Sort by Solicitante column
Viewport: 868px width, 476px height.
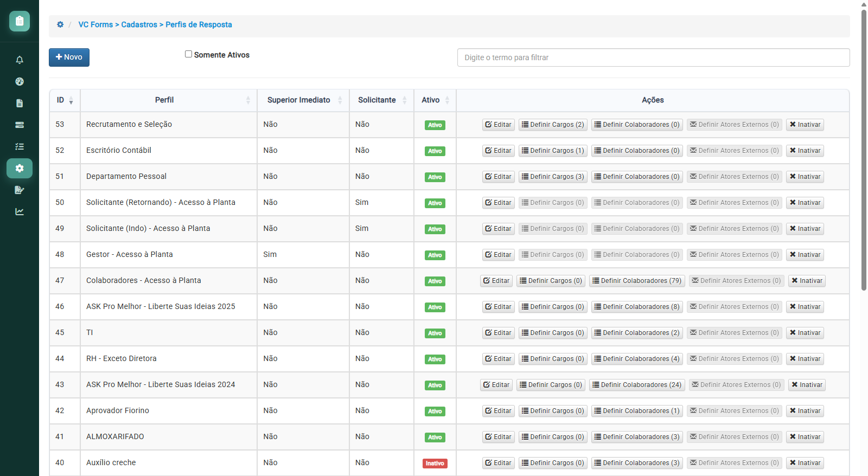(381, 100)
